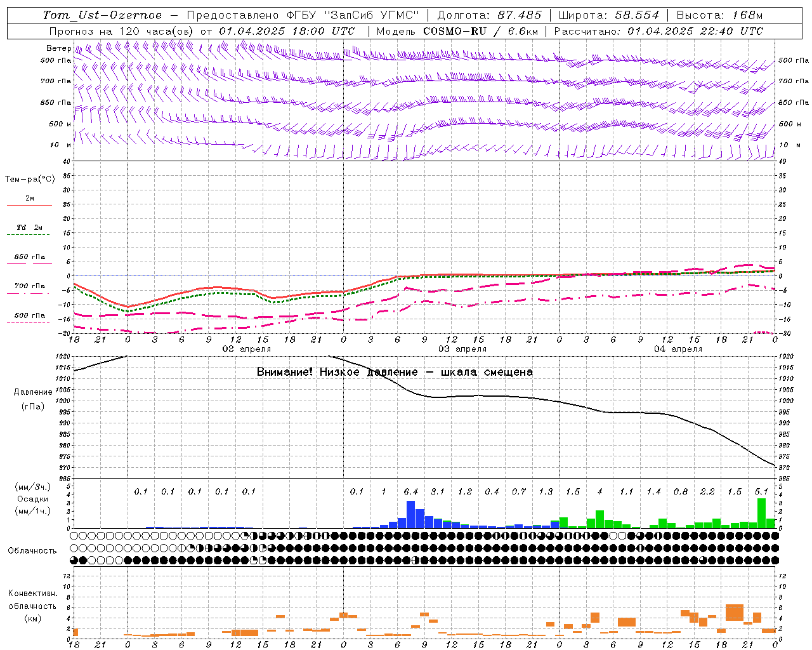Click the '03 апреля' date label under temperature chart
The image size is (812, 650).
click(462, 349)
